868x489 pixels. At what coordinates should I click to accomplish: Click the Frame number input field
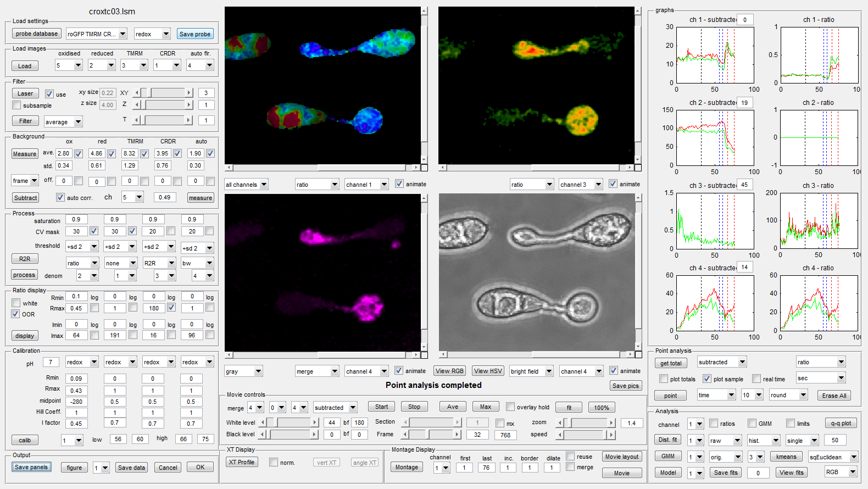click(477, 435)
